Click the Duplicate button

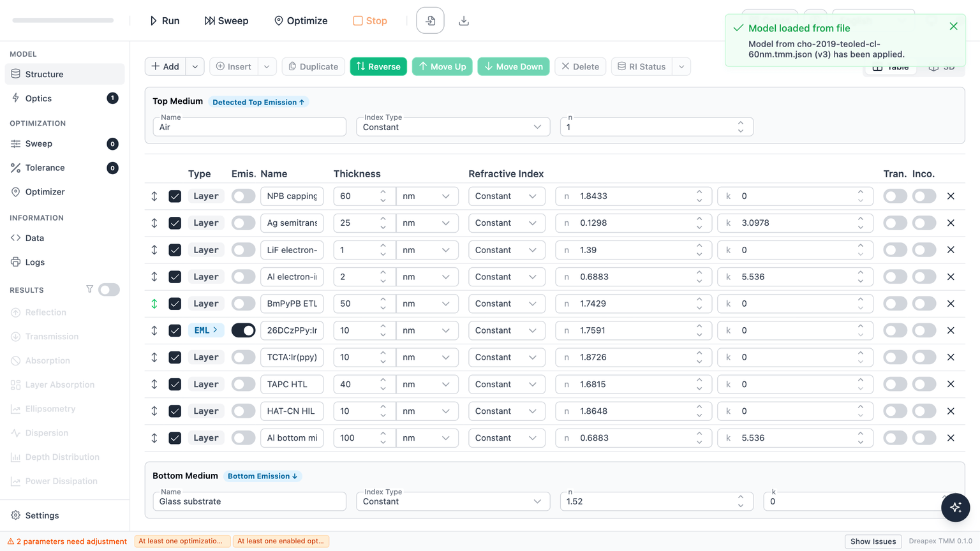[x=313, y=66]
